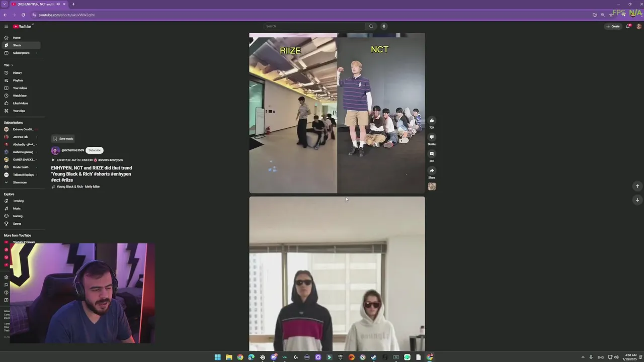The image size is (644, 362).
Task: Open Extreme Conditi... channel subscription
Action: tap(20, 129)
